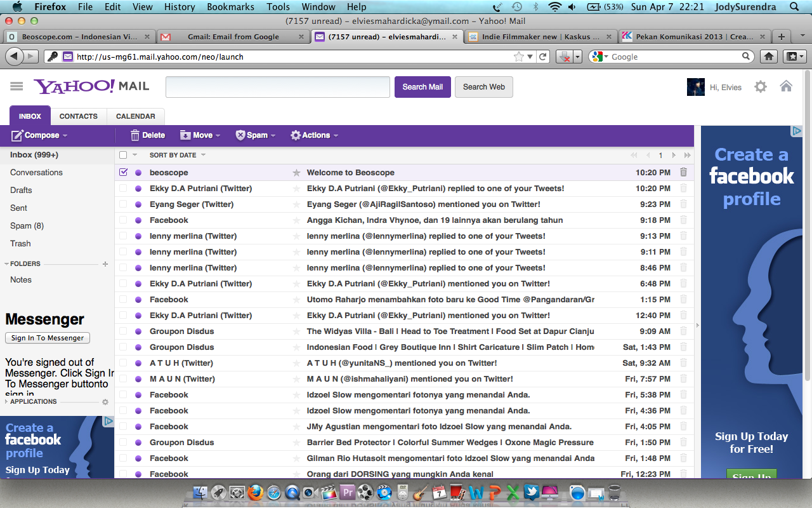Switch to the Calendar tab
This screenshot has width=812, height=508.
coord(136,116)
